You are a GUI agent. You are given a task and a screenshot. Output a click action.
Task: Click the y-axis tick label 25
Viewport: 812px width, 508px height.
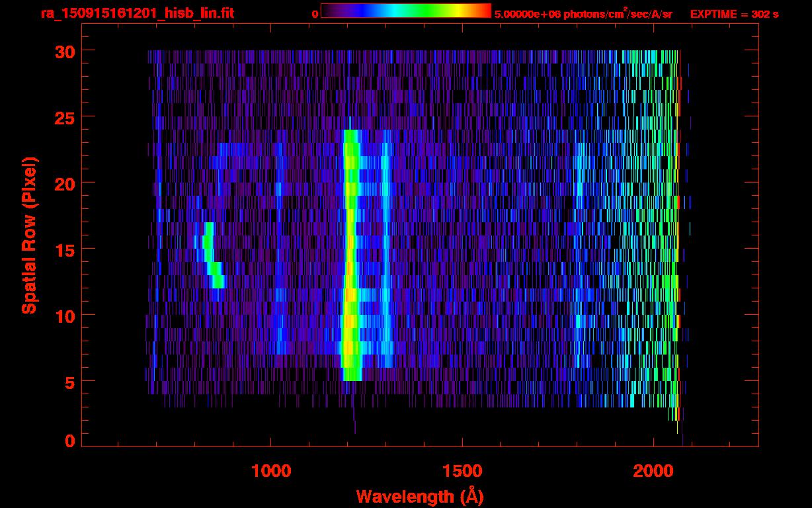click(63, 117)
